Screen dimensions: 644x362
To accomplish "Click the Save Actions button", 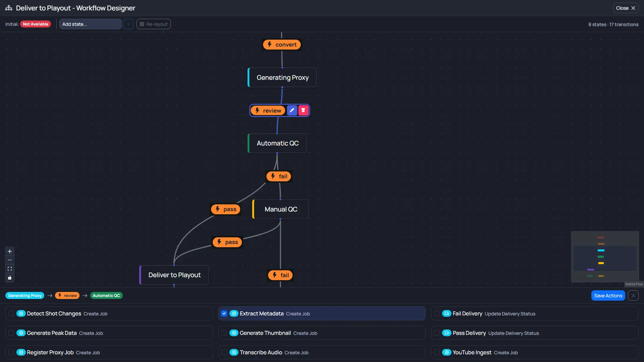I will pyautogui.click(x=608, y=295).
